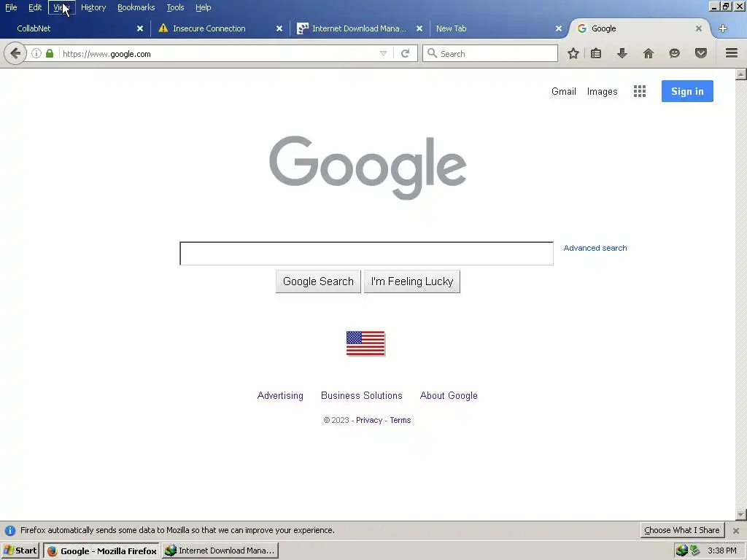Click the United States flag image
This screenshot has width=747, height=560.
point(365,343)
